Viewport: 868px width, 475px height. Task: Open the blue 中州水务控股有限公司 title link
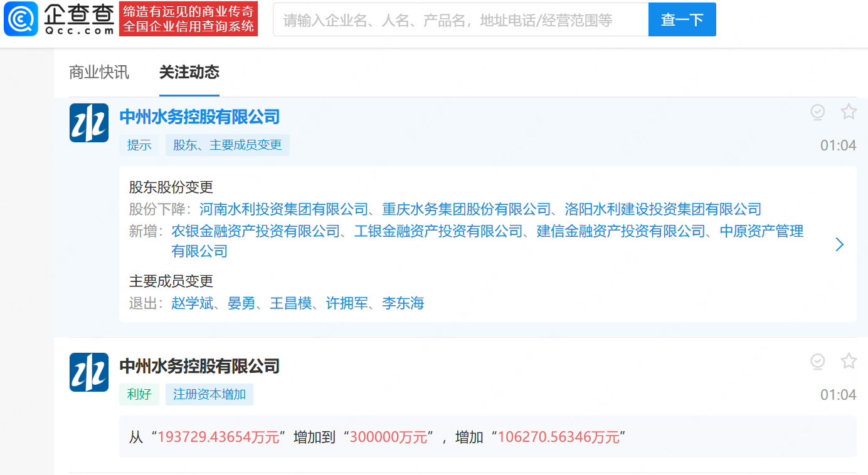(199, 117)
